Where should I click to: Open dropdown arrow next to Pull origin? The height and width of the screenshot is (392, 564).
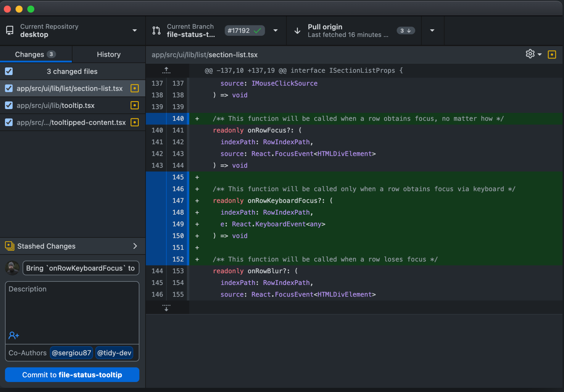pyautogui.click(x=432, y=30)
